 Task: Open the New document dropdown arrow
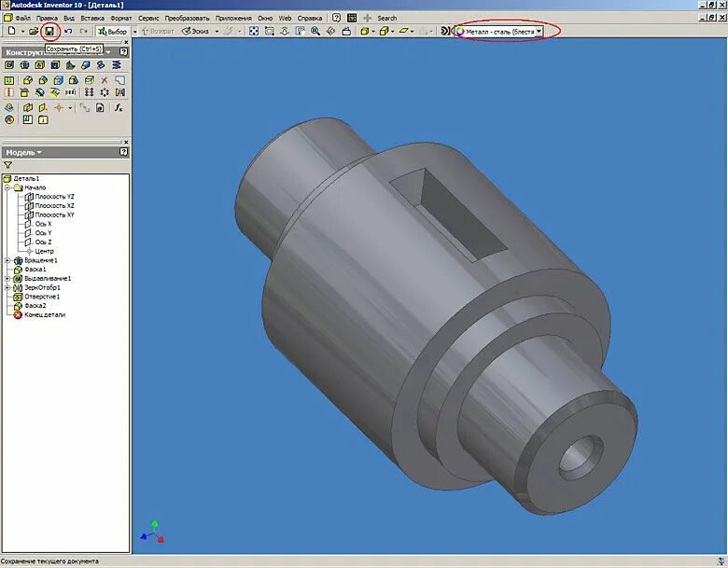22,32
